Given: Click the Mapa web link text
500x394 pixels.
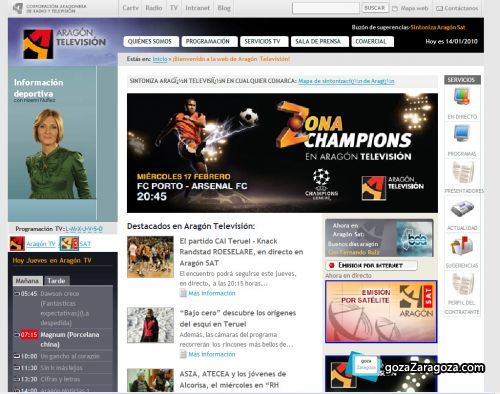Looking at the screenshot, I should [x=414, y=8].
